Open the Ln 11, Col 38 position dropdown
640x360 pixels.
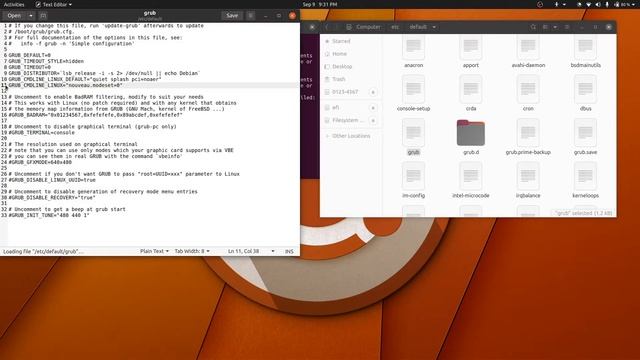[x=251, y=251]
